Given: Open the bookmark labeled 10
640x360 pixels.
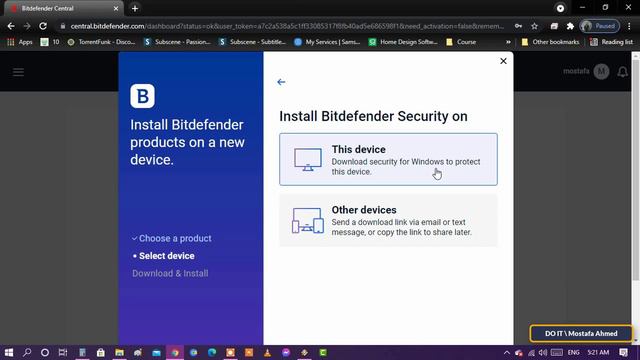Looking at the screenshot, I should point(50,42).
